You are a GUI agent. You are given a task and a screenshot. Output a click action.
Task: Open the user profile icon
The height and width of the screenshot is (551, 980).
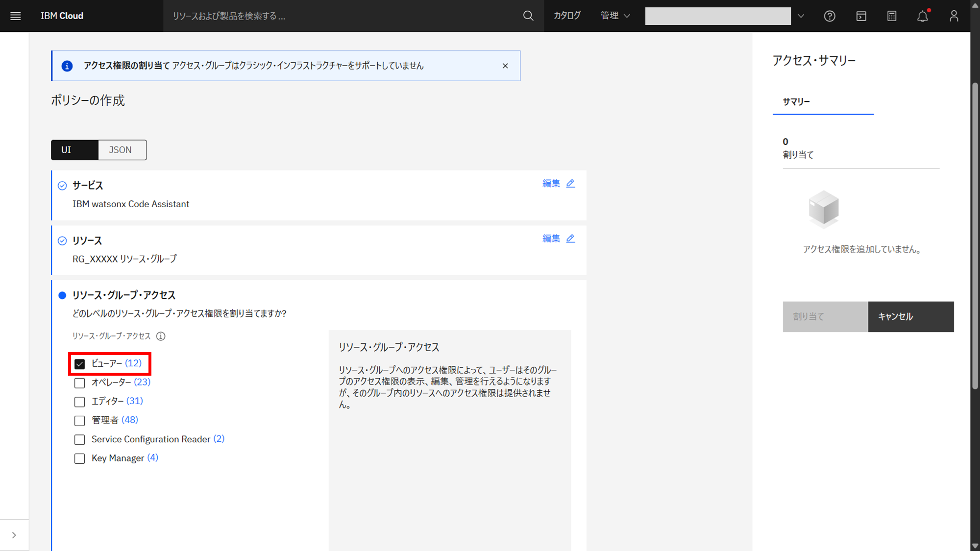coord(954,16)
